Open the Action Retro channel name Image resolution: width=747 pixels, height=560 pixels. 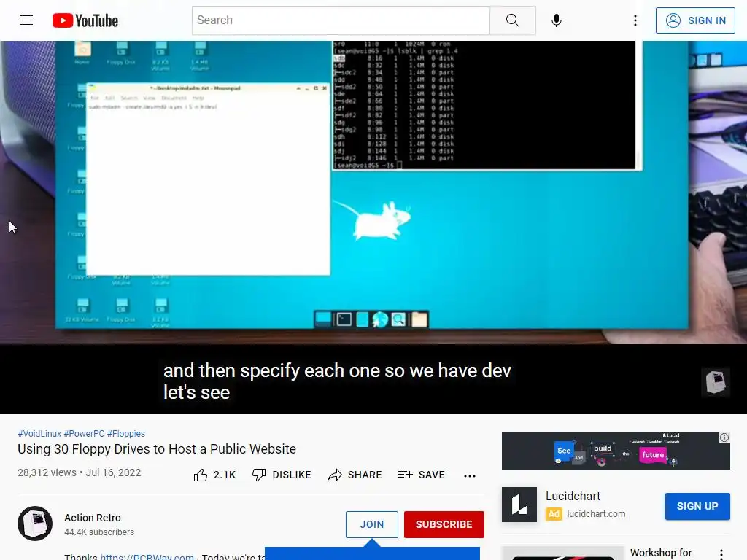pos(93,518)
